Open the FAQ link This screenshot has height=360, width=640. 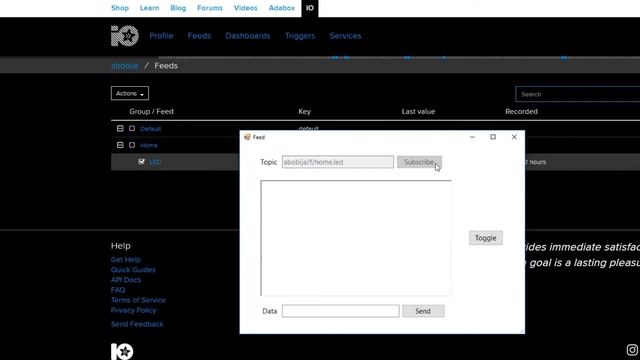[x=118, y=290]
